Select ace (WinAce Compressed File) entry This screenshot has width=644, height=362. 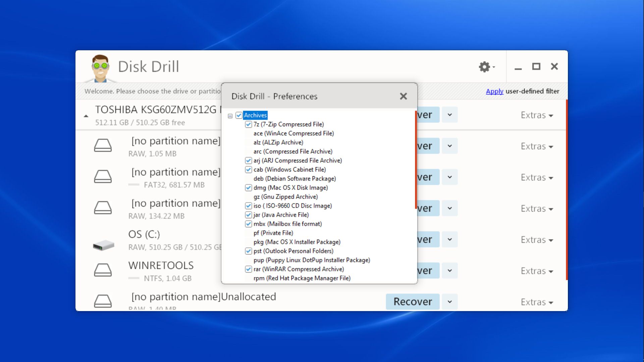point(293,133)
